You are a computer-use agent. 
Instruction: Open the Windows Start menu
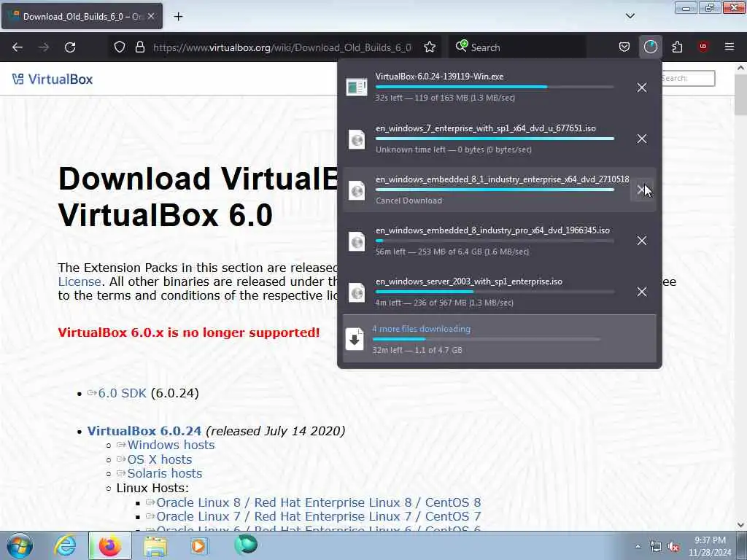19,545
